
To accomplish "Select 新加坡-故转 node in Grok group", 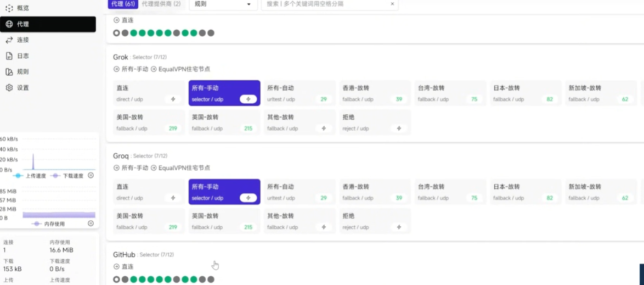I will [601, 93].
